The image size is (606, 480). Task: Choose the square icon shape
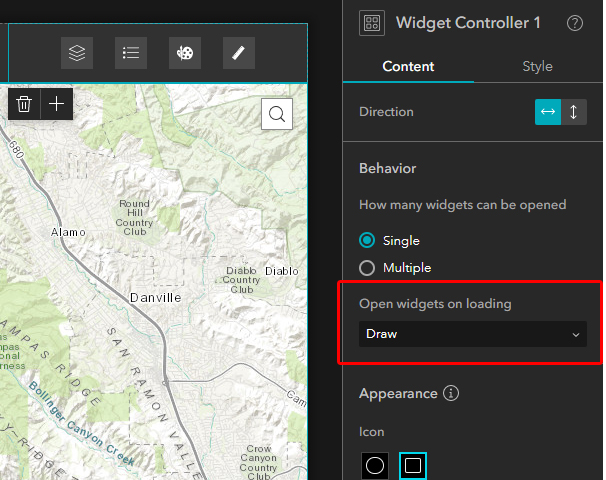(412, 465)
